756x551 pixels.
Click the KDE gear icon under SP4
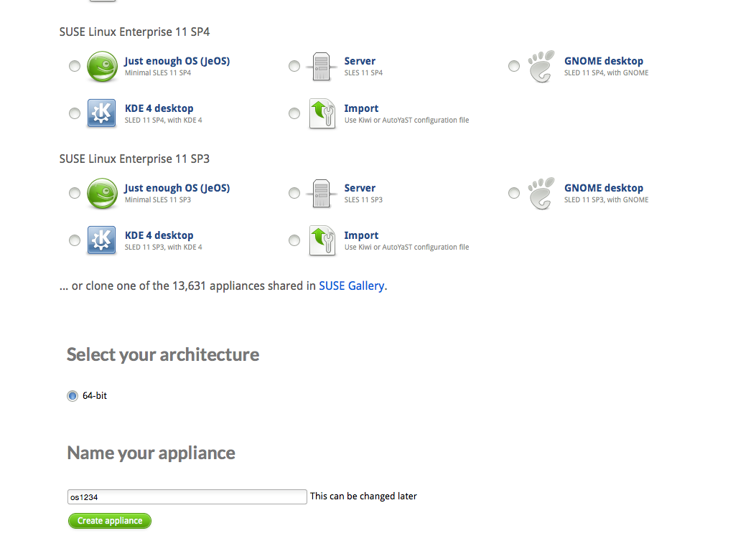(102, 113)
